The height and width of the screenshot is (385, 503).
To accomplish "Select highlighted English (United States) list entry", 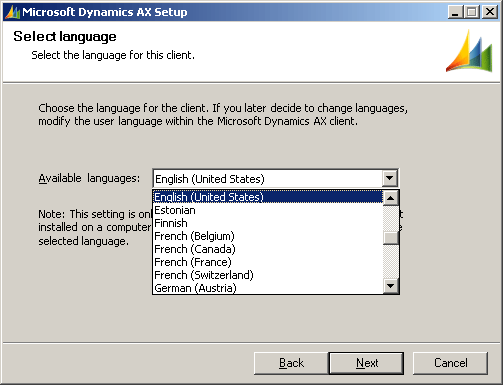I will pos(268,197).
